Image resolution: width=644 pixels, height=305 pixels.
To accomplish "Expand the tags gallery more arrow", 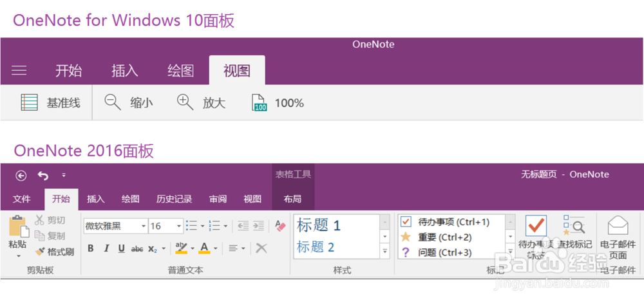I will click(511, 251).
